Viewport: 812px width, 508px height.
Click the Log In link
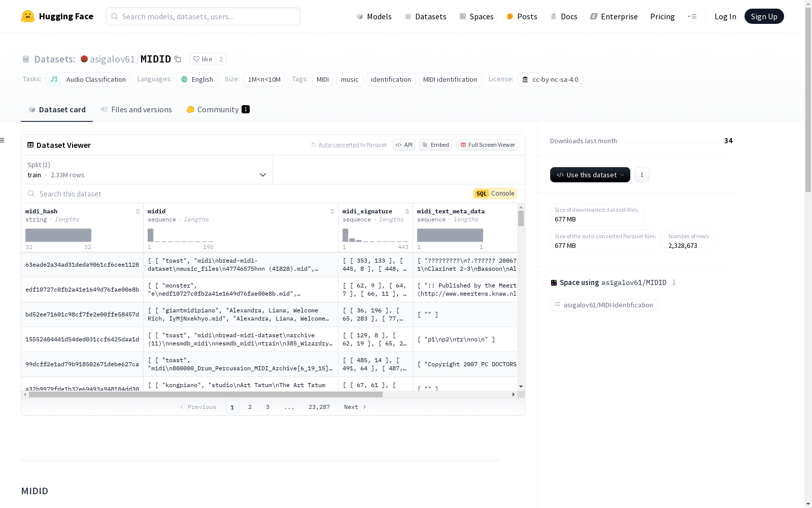[x=725, y=16]
